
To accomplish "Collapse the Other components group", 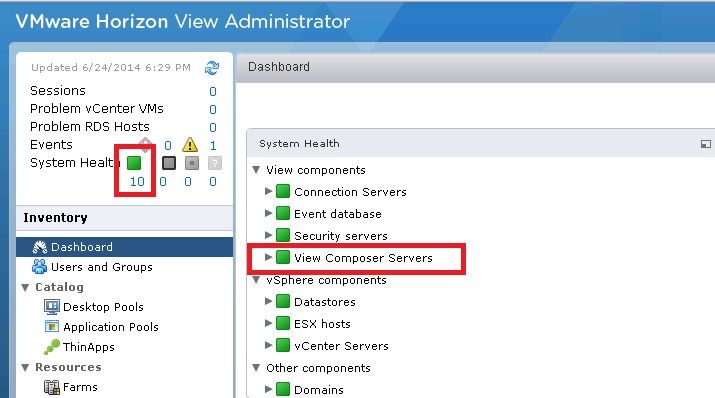I will click(x=256, y=367).
